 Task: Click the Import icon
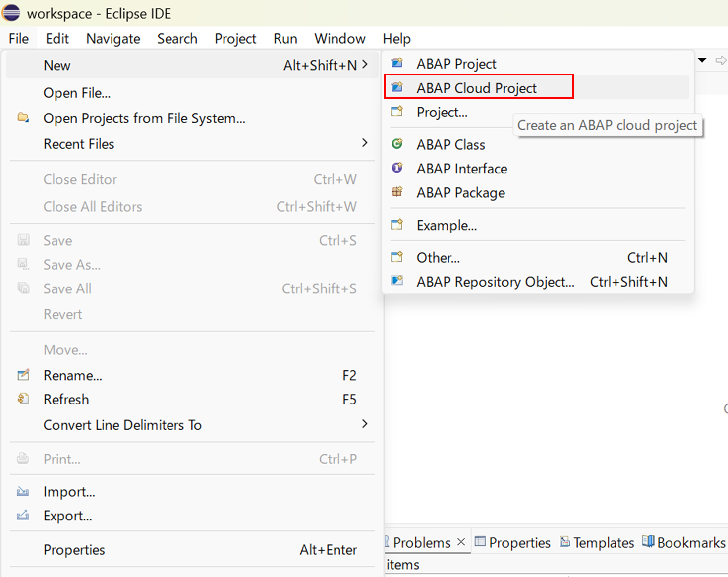click(x=23, y=491)
